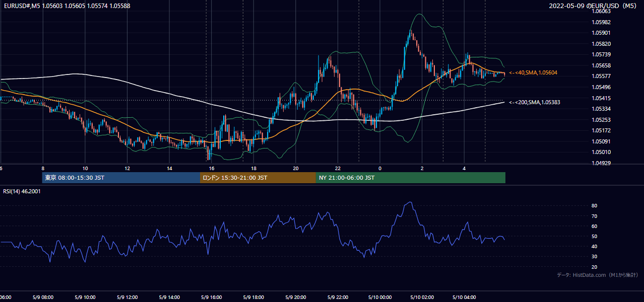
Task: Click hour label 16 under the price chart
Action: [212, 168]
